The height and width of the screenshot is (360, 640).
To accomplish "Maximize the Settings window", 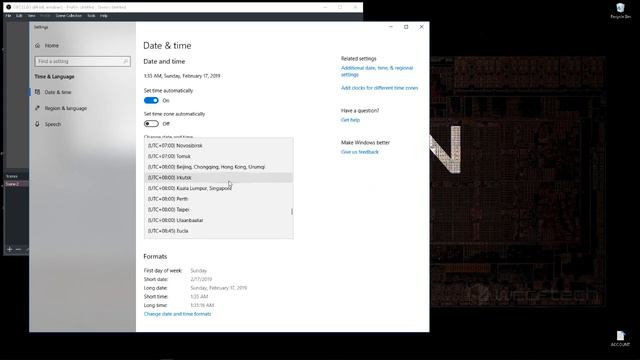I will [x=406, y=27].
